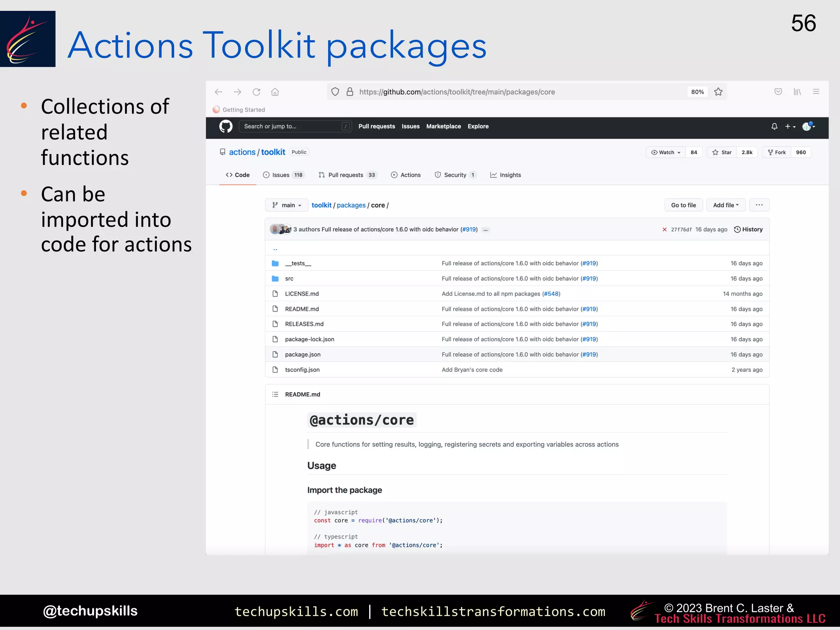
Task: Click the browser back arrow
Action: (219, 92)
